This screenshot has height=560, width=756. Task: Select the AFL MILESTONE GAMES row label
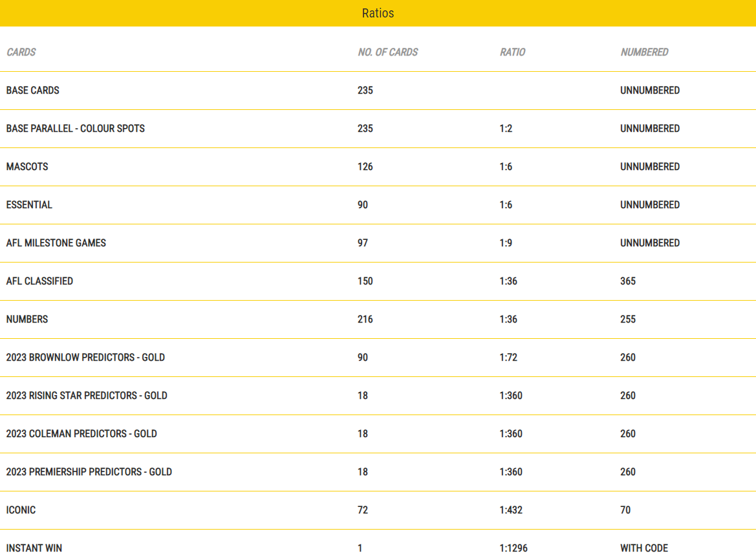[56, 242]
